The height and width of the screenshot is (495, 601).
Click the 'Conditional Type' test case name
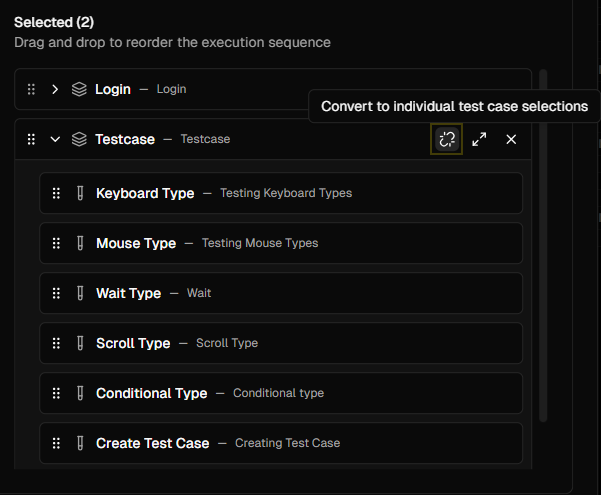[152, 393]
